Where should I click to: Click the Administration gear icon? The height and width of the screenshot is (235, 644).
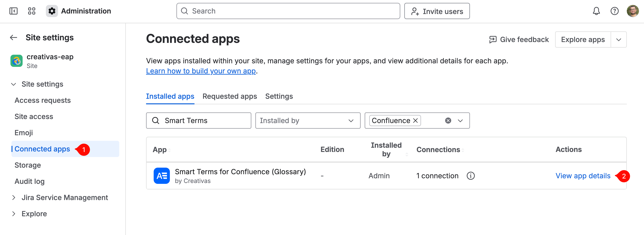point(52,11)
